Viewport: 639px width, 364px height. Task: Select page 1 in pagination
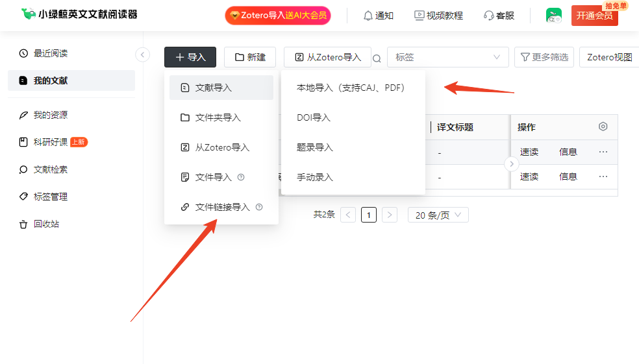(369, 215)
